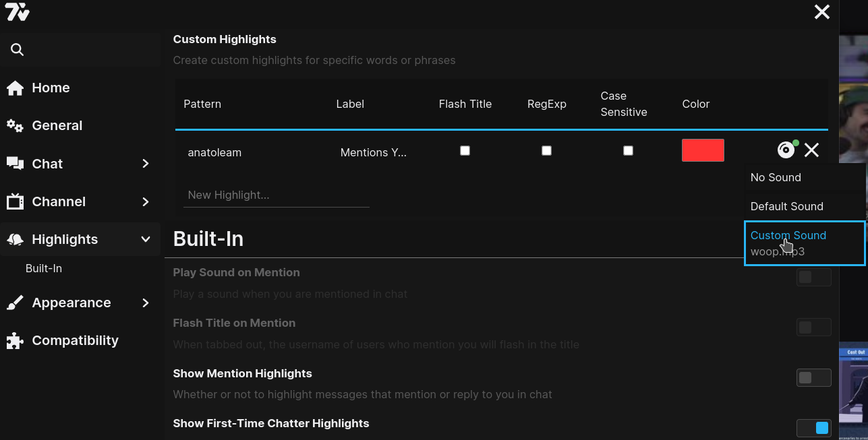Open the settings search magnifier

point(18,50)
